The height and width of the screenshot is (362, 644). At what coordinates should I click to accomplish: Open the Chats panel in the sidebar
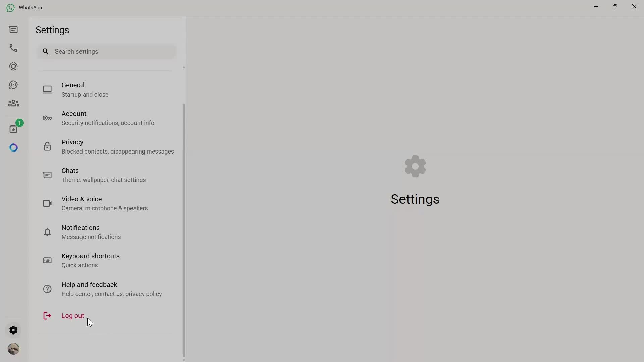(x=13, y=29)
